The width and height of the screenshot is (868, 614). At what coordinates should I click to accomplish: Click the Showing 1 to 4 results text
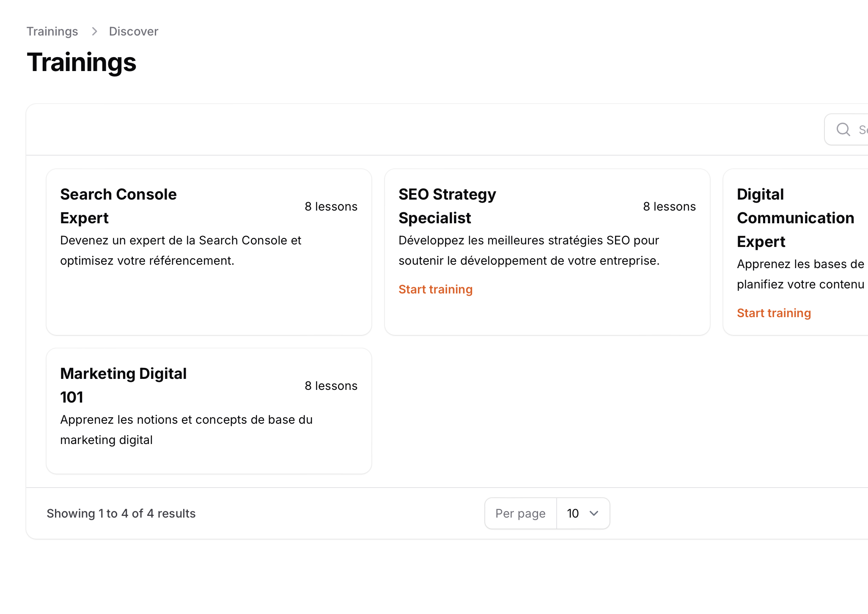coord(121,513)
